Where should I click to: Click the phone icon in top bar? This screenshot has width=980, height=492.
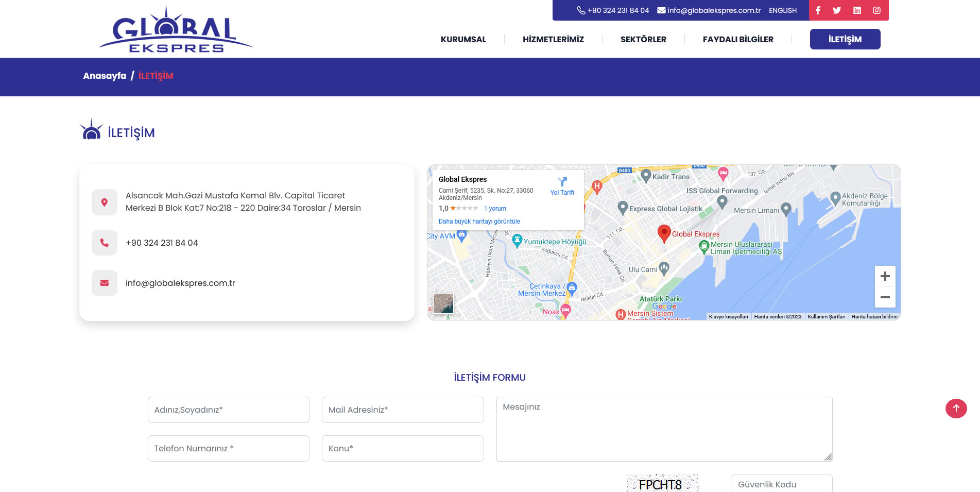pos(581,10)
